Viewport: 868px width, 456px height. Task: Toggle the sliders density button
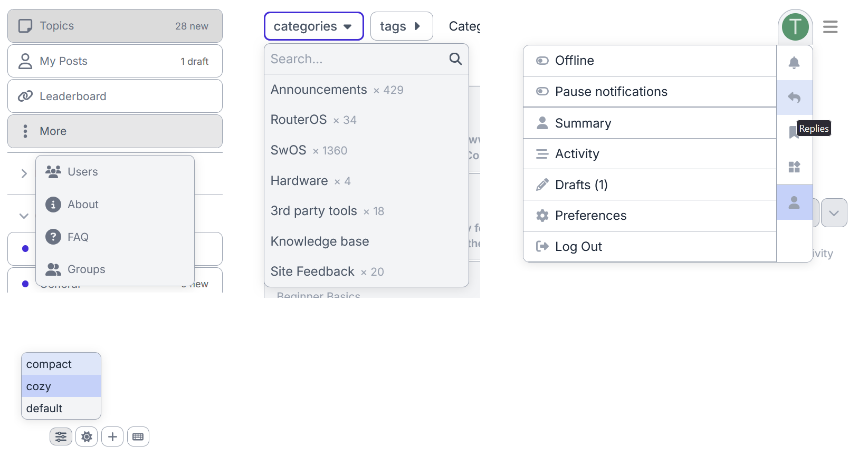[x=61, y=436]
